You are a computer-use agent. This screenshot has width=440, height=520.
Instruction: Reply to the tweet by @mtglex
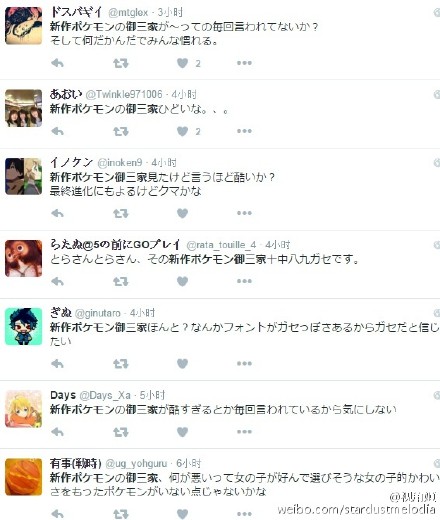(x=57, y=63)
